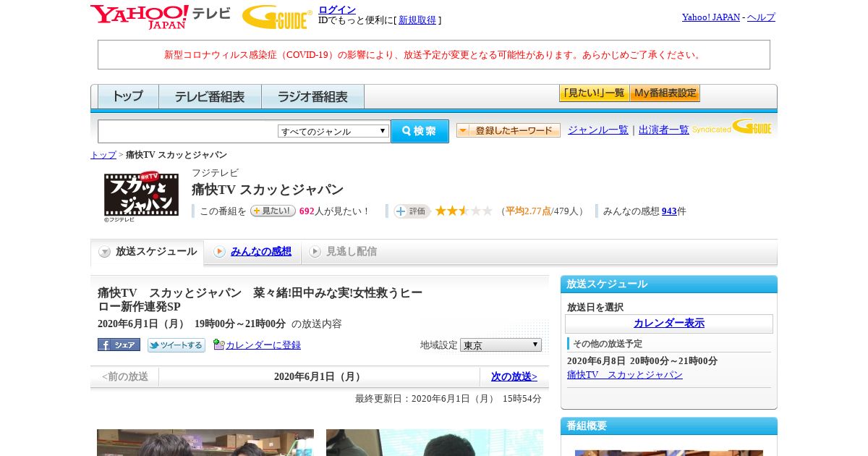Go to the トップ tab
The image size is (868, 456).
[128, 96]
